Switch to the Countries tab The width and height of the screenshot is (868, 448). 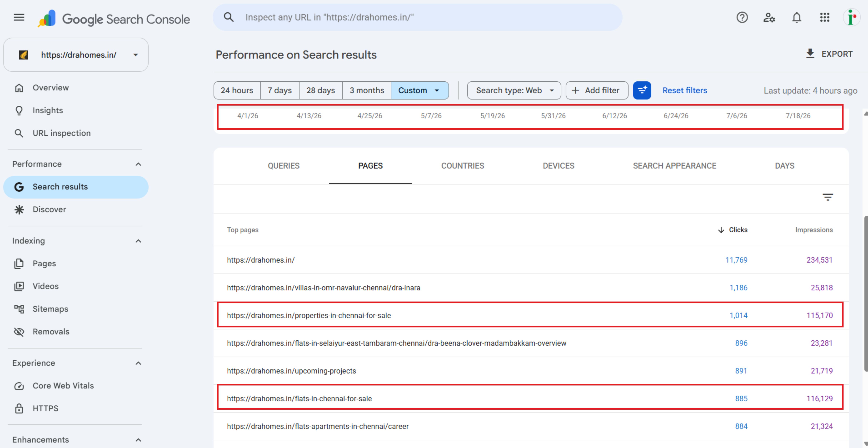[462, 166]
